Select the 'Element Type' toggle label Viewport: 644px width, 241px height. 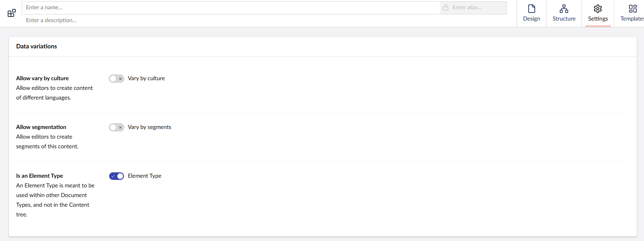[x=145, y=176]
